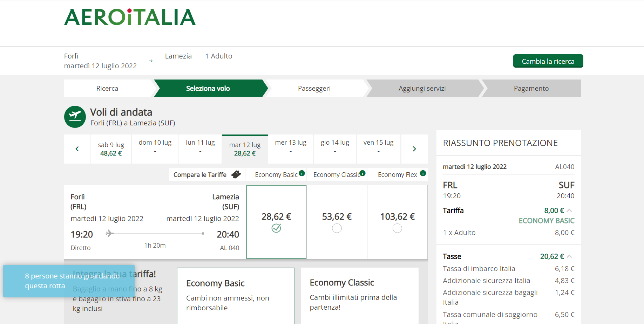Click the Aggiungi servizi step
The image size is (644, 324).
pyautogui.click(x=422, y=88)
